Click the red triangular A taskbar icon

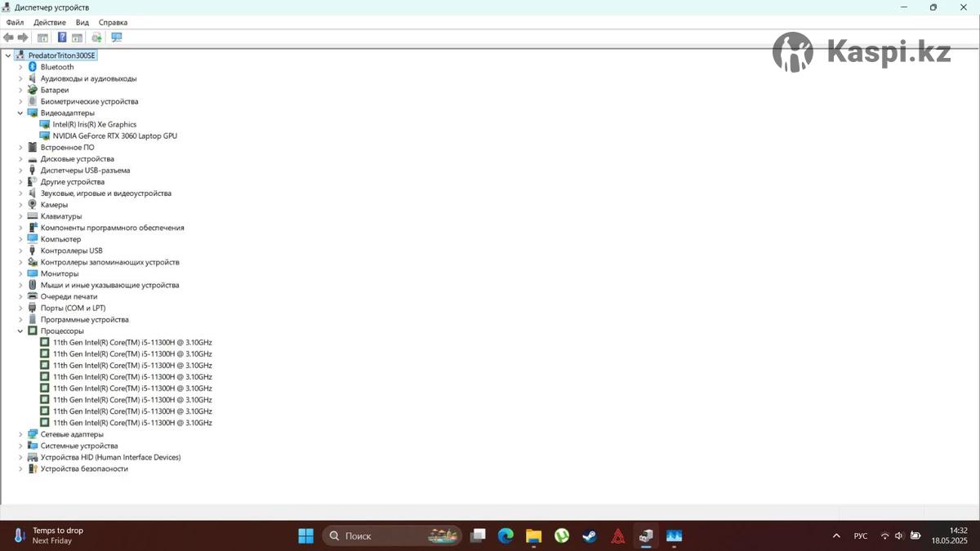click(618, 536)
